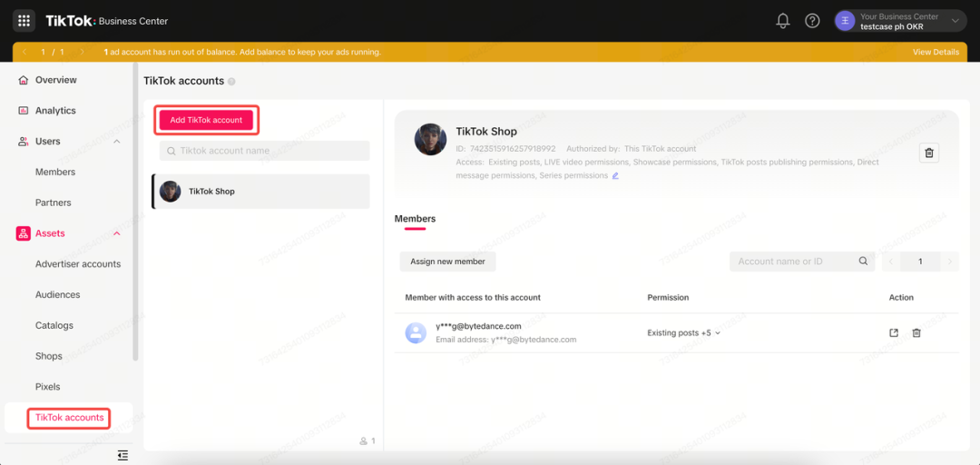Go to previous page of members
The height and width of the screenshot is (465, 980).
coord(891,262)
